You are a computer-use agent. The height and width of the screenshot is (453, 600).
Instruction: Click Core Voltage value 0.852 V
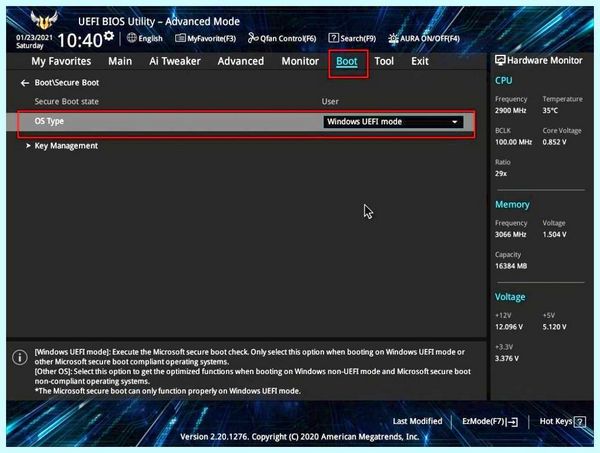[554, 142]
